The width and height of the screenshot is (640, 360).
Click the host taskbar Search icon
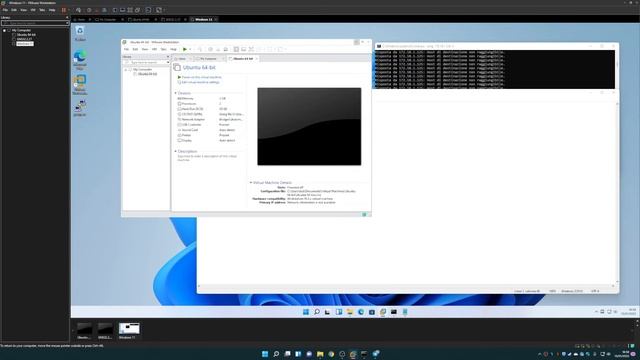(276, 354)
